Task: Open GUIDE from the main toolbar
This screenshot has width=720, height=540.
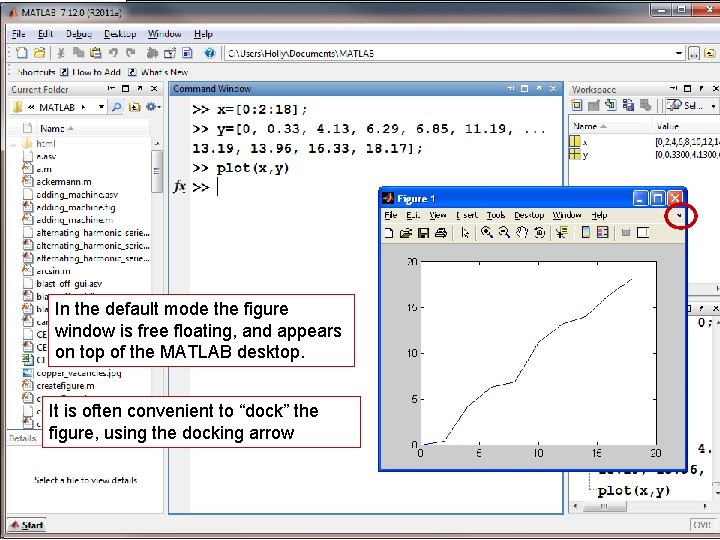Action: point(169,53)
